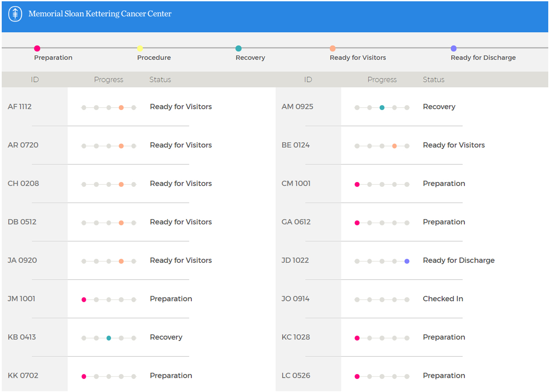Click the pink progress dot for LC 0526
Image resolution: width=550 pixels, height=392 pixels.
point(357,377)
